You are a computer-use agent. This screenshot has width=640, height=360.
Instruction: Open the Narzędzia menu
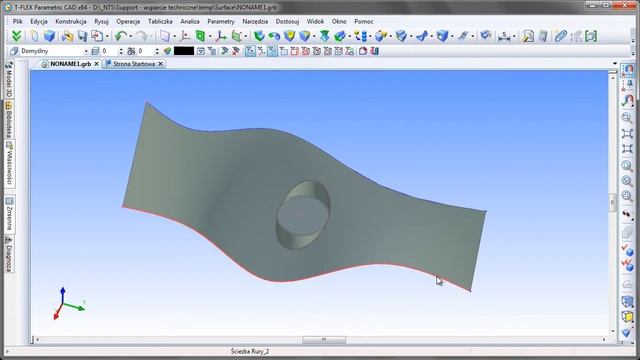click(255, 21)
